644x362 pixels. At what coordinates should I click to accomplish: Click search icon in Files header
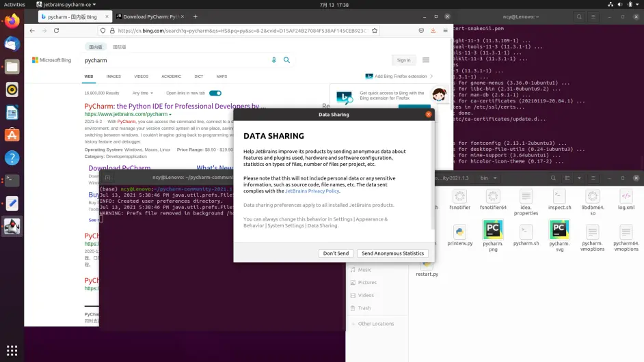(553, 178)
